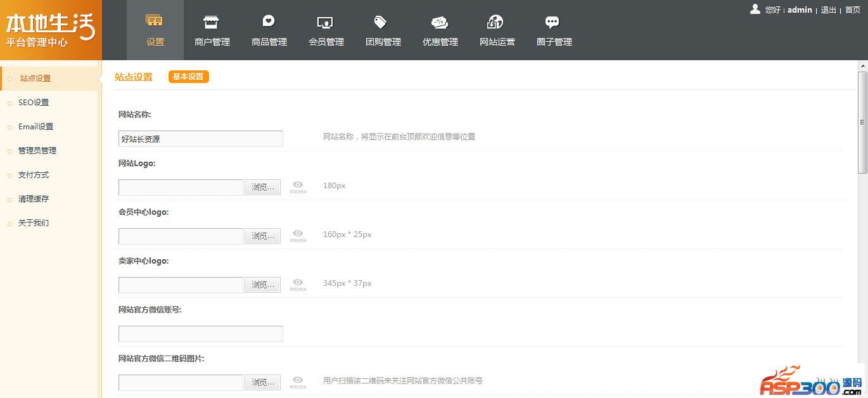Click 浏览 button for 网站Logo upload
Viewport: 868px width, 398px height.
coord(263,187)
